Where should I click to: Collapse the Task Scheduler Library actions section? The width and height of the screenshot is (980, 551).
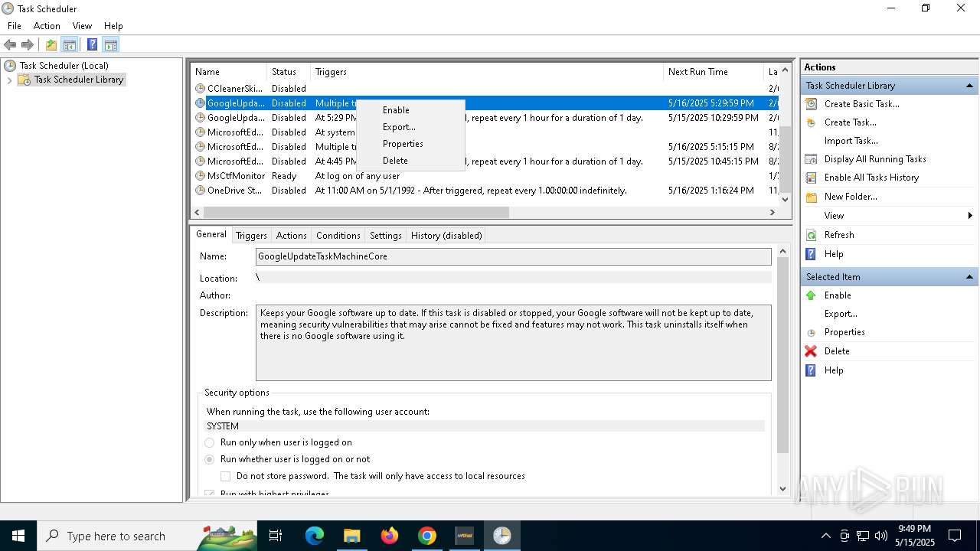point(969,86)
